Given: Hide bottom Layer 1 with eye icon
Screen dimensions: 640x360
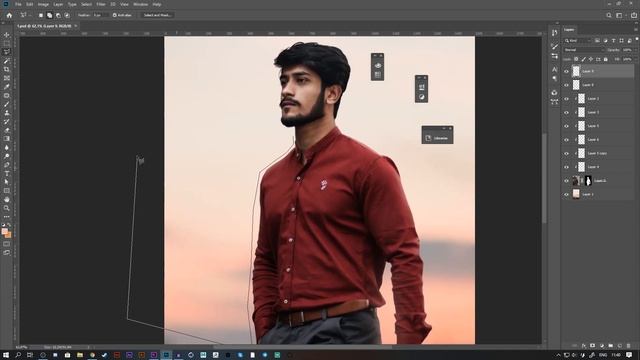Looking at the screenshot, I should point(566,194).
